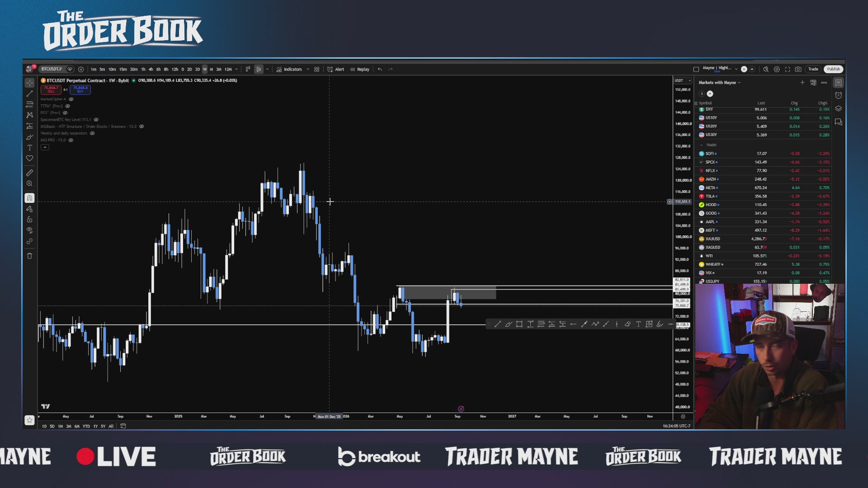The image size is (868, 488).
Task: Enter fullscreen mode
Action: 788,69
